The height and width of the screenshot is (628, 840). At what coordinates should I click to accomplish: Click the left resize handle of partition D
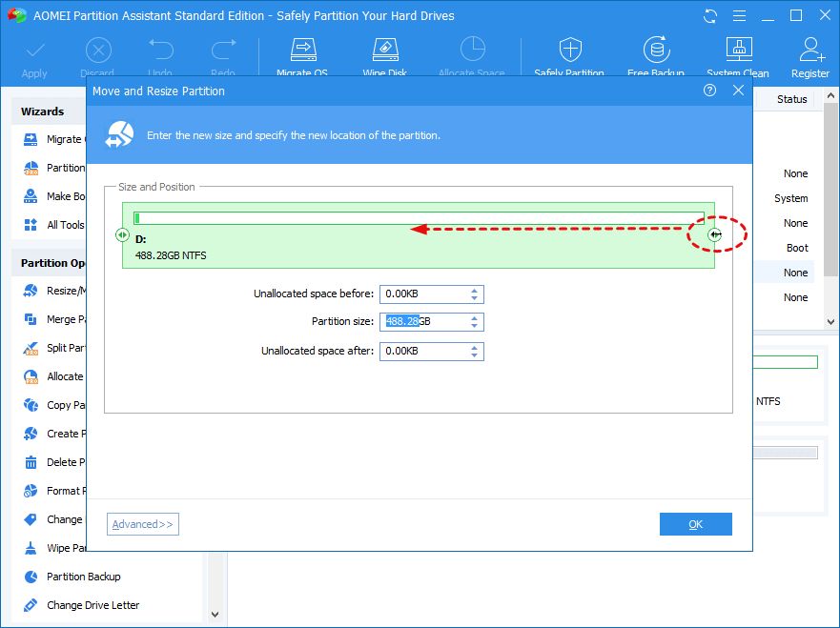tap(122, 234)
